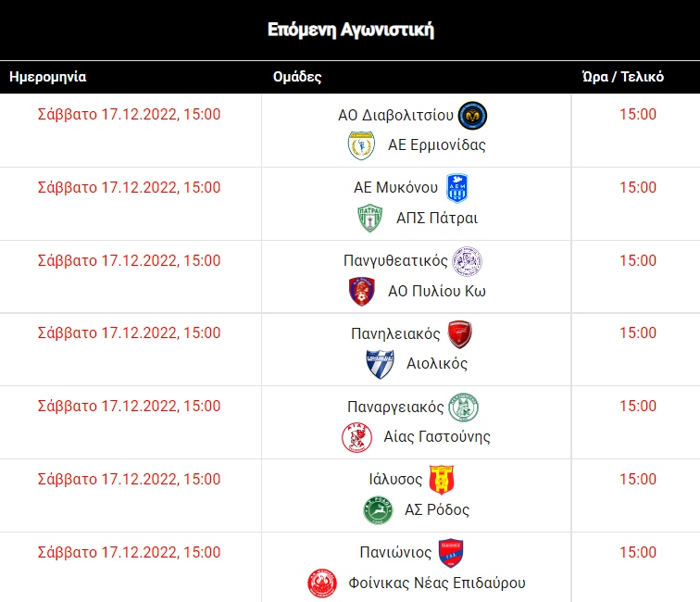700x602 pixels.
Task: Click the ΑΠΣ Πάτραι green crest
Action: [x=369, y=219]
